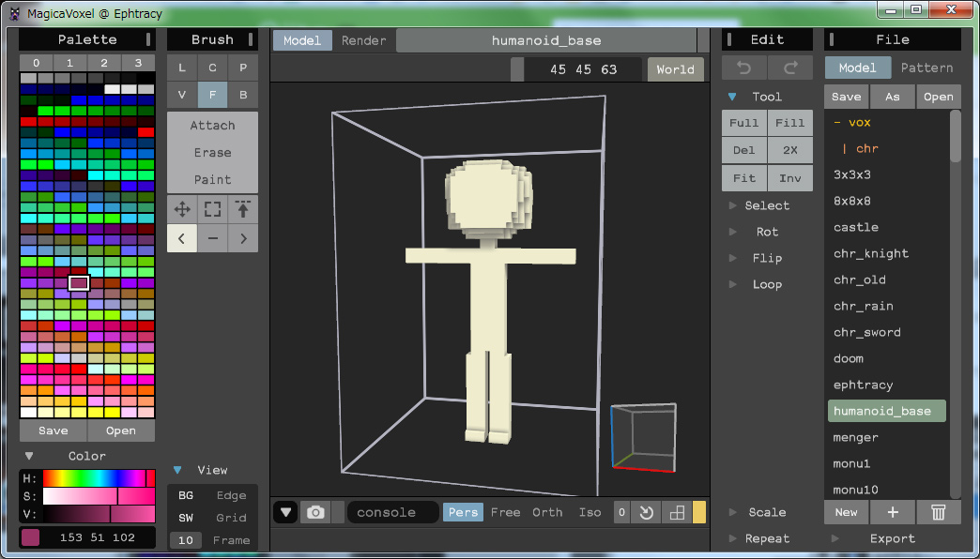Click the grid layout icon beside reset camera

(x=677, y=513)
